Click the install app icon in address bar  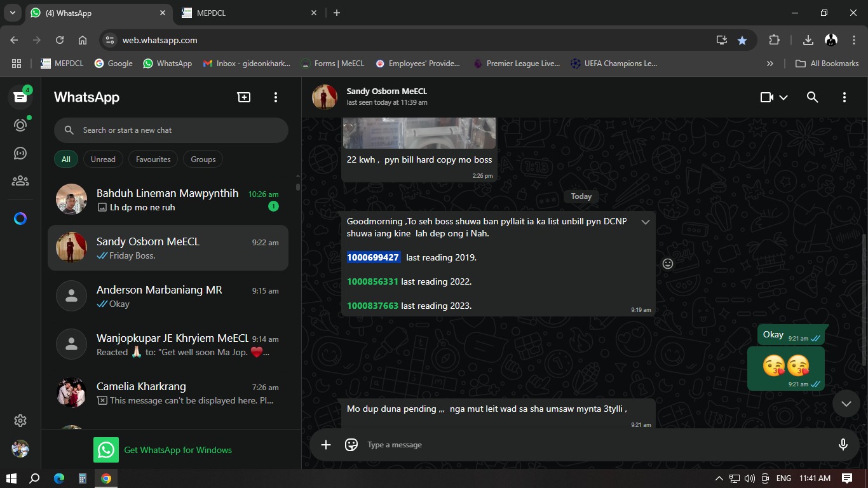click(x=722, y=40)
